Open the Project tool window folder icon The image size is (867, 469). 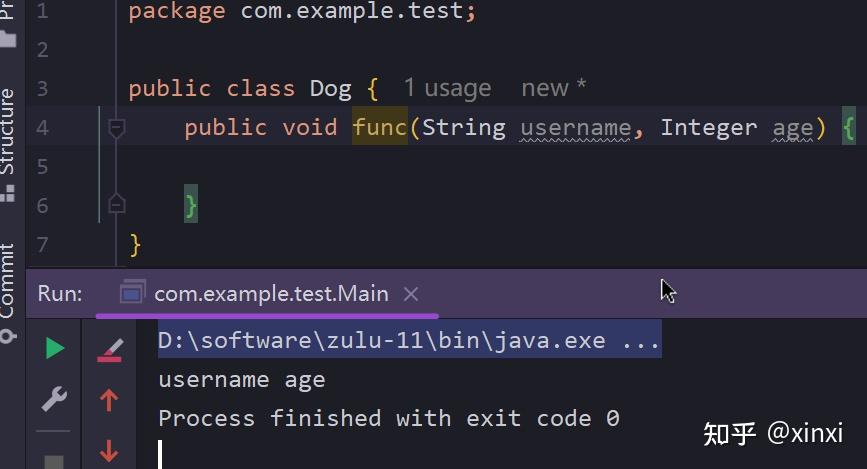[x=9, y=38]
